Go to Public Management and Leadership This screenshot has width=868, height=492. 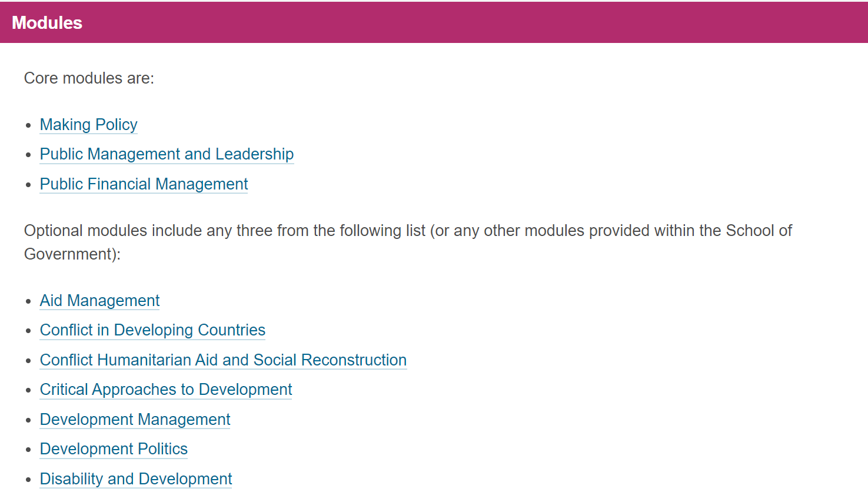click(167, 154)
